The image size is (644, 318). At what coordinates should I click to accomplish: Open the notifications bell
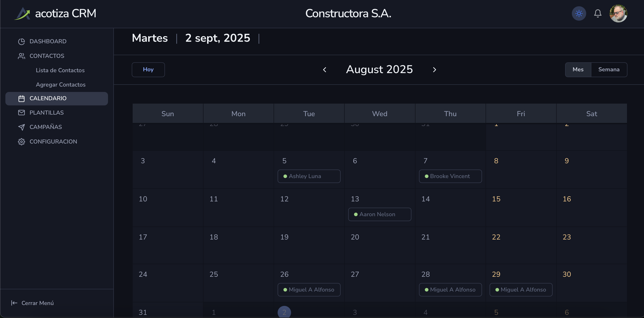click(x=597, y=13)
